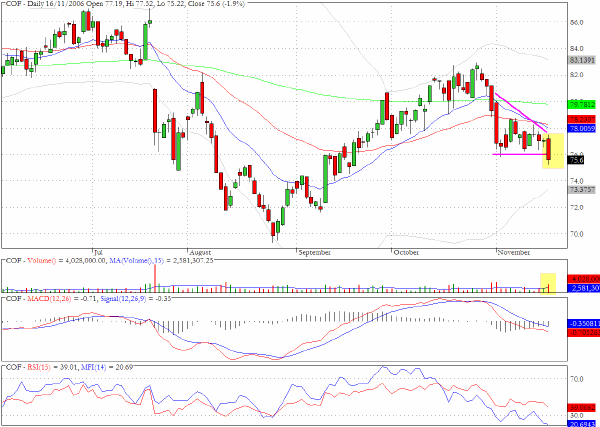Image resolution: width=600 pixels, height=427 pixels.
Task: Select the 82.0 price axis label
Action: tap(577, 75)
